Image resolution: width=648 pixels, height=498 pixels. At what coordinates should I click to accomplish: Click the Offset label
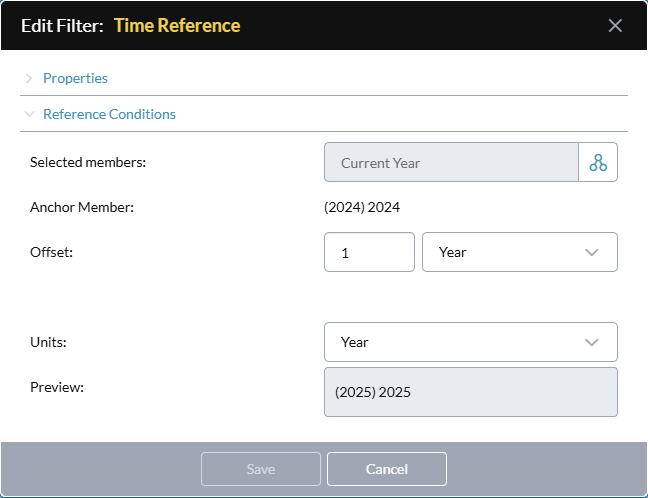pos(51,252)
